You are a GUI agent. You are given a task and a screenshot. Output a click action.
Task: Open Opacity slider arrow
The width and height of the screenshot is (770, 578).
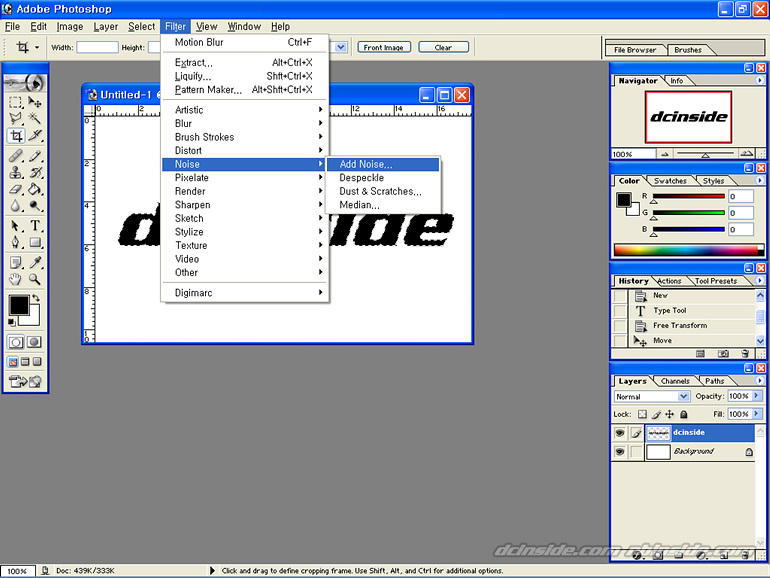pyautogui.click(x=757, y=396)
